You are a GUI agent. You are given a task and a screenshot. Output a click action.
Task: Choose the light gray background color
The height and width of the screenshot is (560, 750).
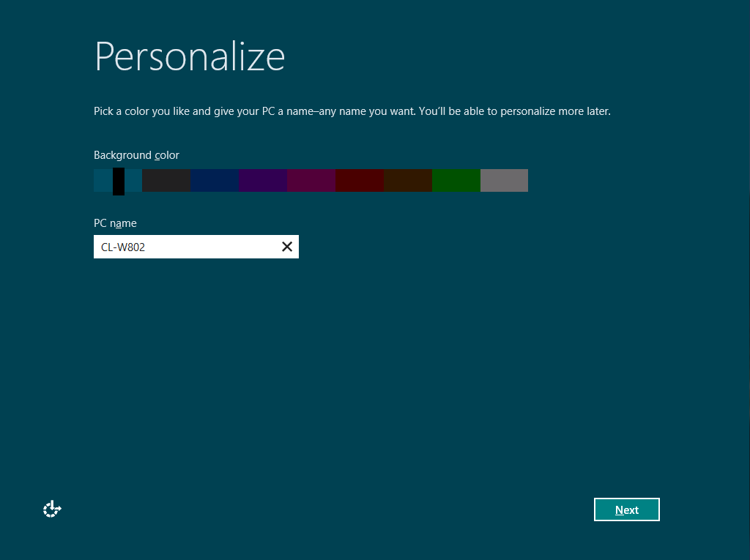pyautogui.click(x=504, y=180)
